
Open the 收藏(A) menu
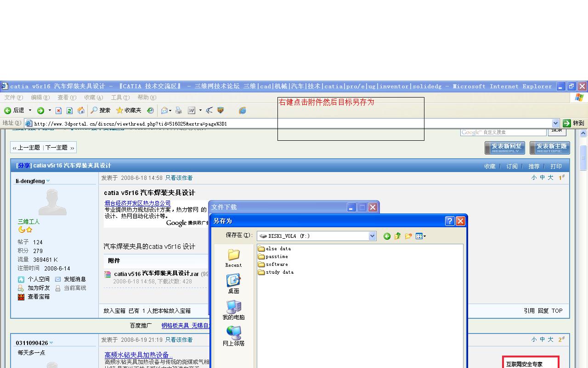(x=93, y=98)
